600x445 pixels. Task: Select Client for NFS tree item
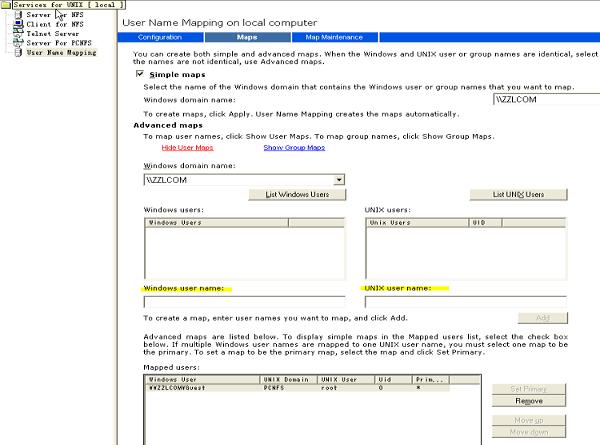click(55, 24)
